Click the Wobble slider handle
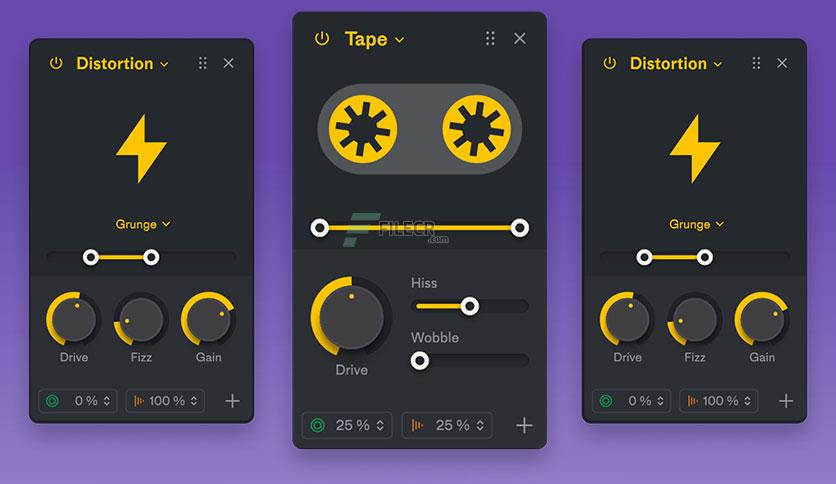 click(x=420, y=361)
